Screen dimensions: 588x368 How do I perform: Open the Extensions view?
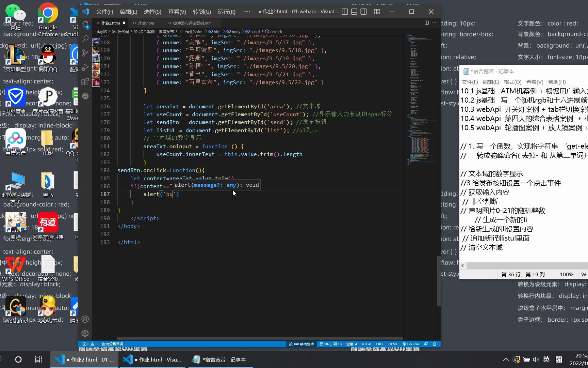pos(85,81)
